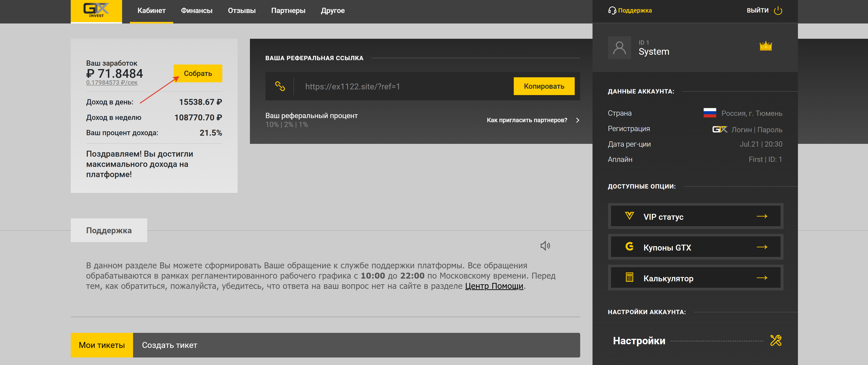Viewport: 868px width, 365px height.
Task: Click the gold crown icon
Action: [766, 46]
